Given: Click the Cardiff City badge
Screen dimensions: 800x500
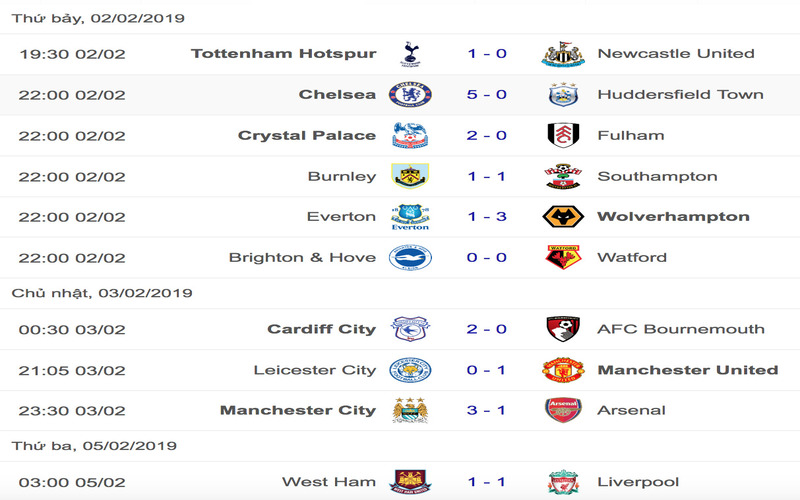Looking at the screenshot, I should (x=410, y=329).
